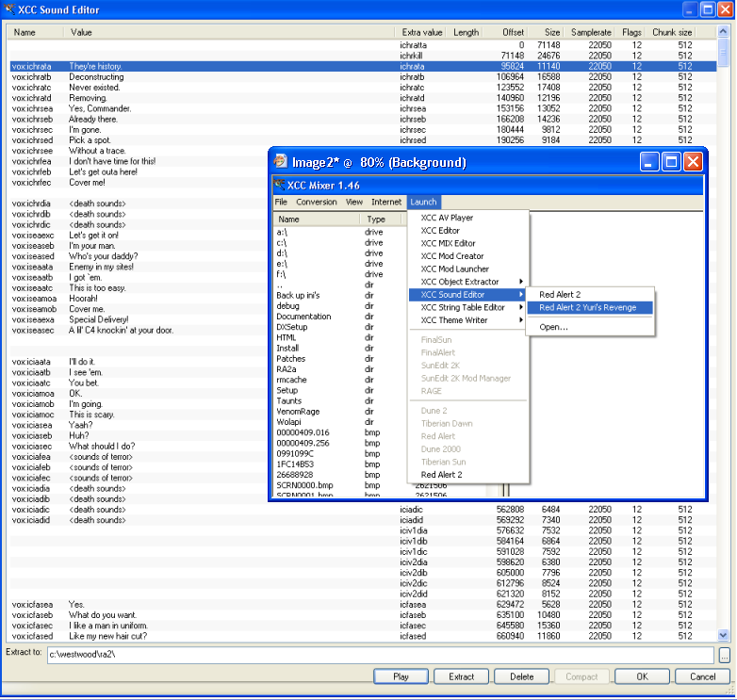Image resolution: width=737 pixels, height=700 pixels.
Task: Click the Delete button
Action: click(521, 676)
